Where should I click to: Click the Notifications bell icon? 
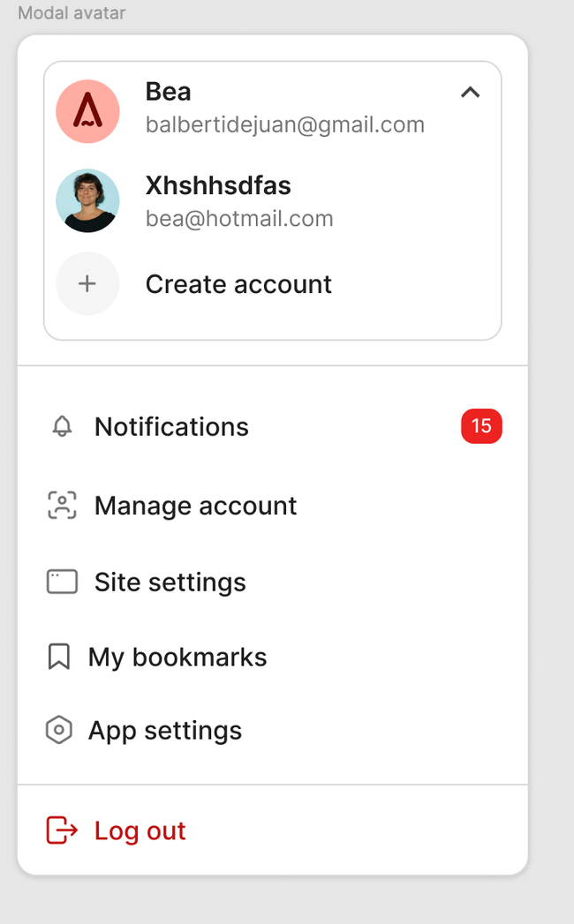coord(62,427)
